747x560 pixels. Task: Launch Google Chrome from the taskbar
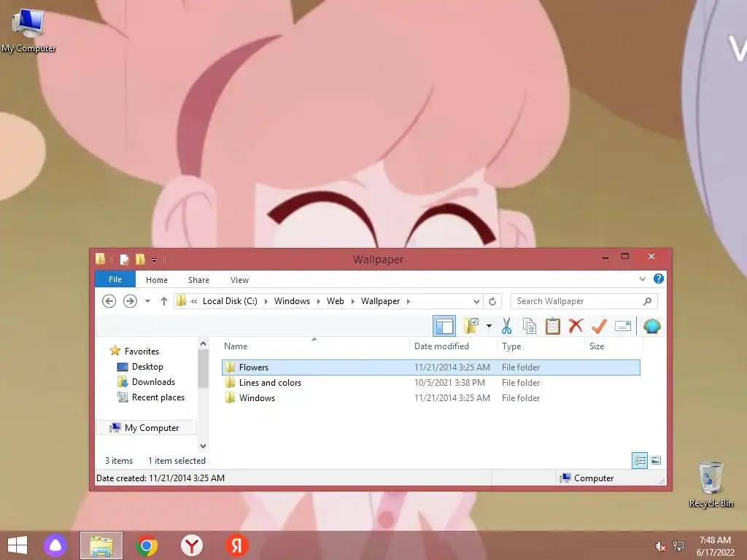coord(146,545)
